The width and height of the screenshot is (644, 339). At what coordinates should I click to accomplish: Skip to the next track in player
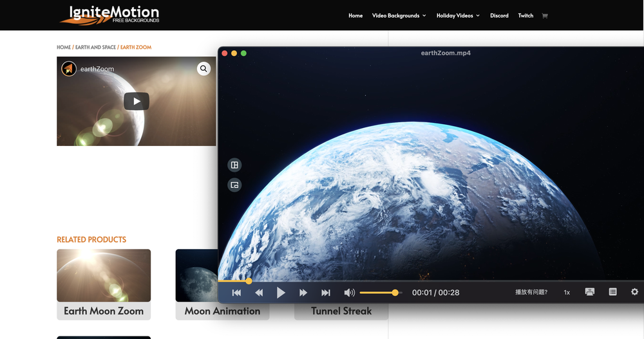(x=326, y=293)
